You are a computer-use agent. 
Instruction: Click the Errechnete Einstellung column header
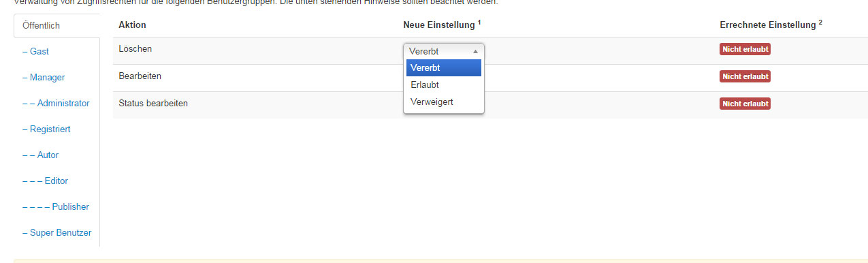click(771, 25)
